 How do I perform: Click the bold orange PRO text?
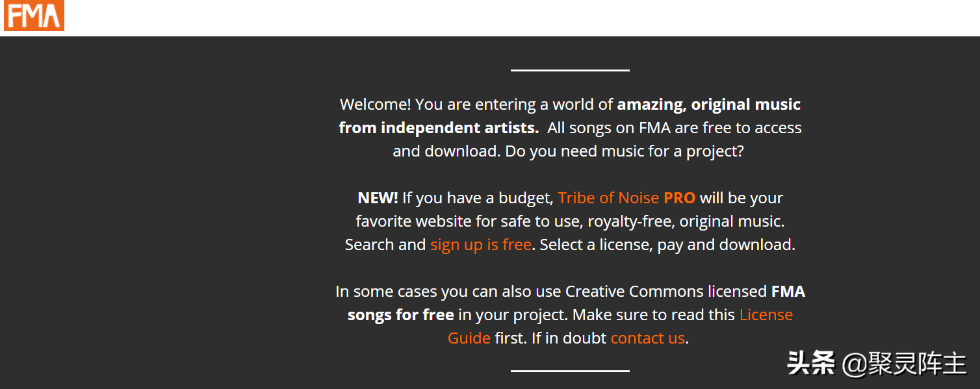tap(679, 198)
